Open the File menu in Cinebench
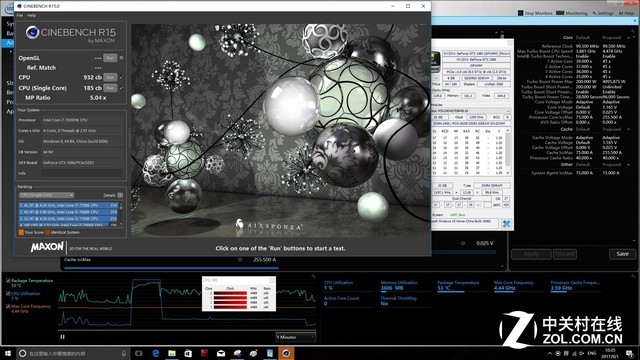 (20, 15)
